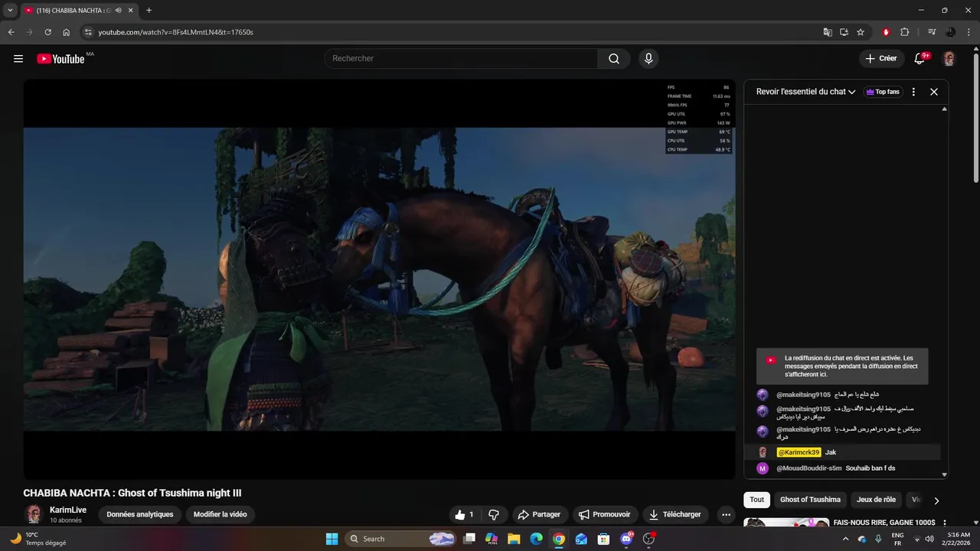Dislike the video with thumbs down

pyautogui.click(x=493, y=515)
